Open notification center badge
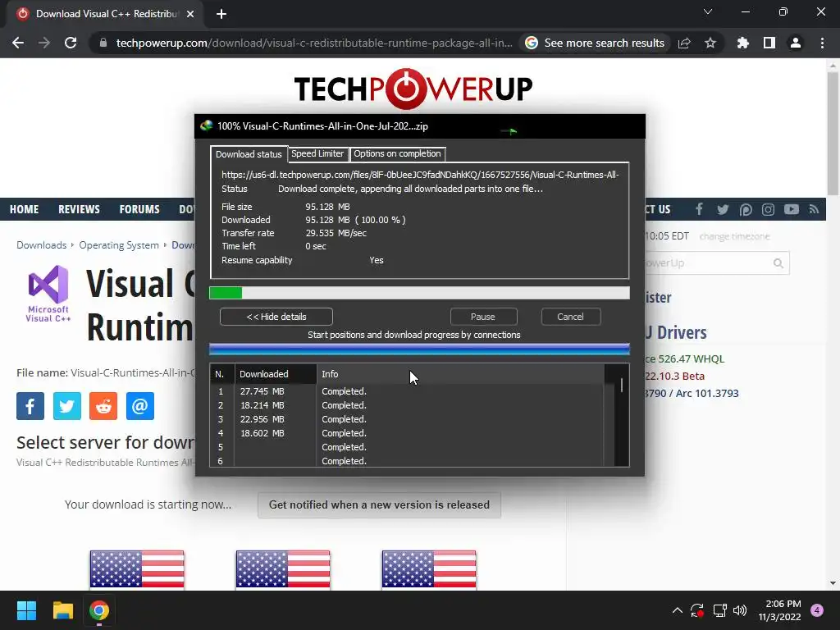 (817, 610)
